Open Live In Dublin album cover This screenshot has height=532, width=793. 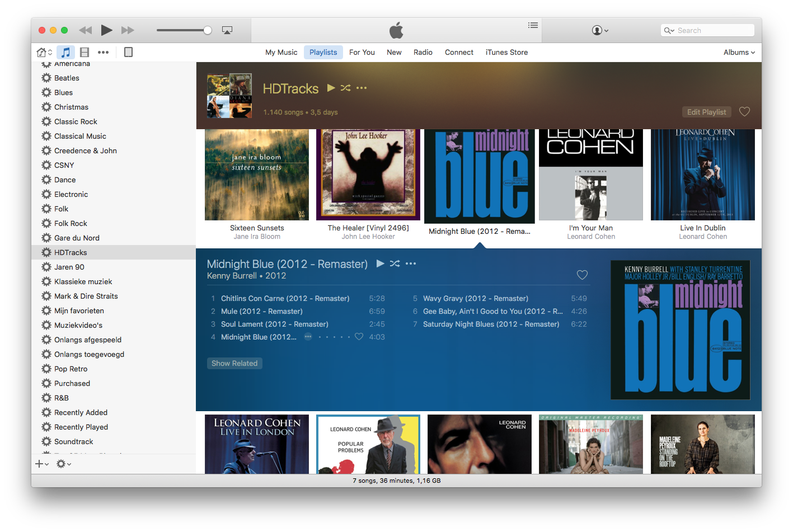[703, 175]
